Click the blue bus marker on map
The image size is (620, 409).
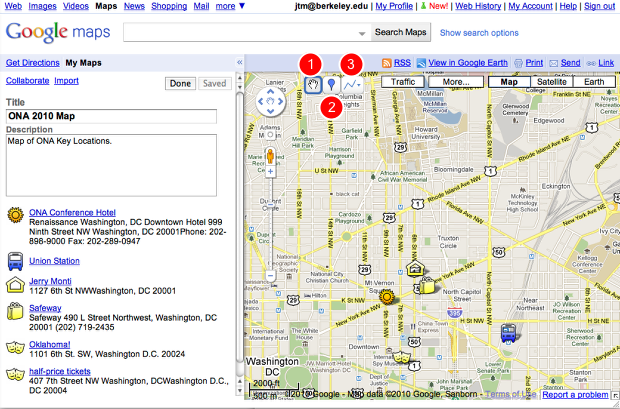pyautogui.click(x=508, y=333)
